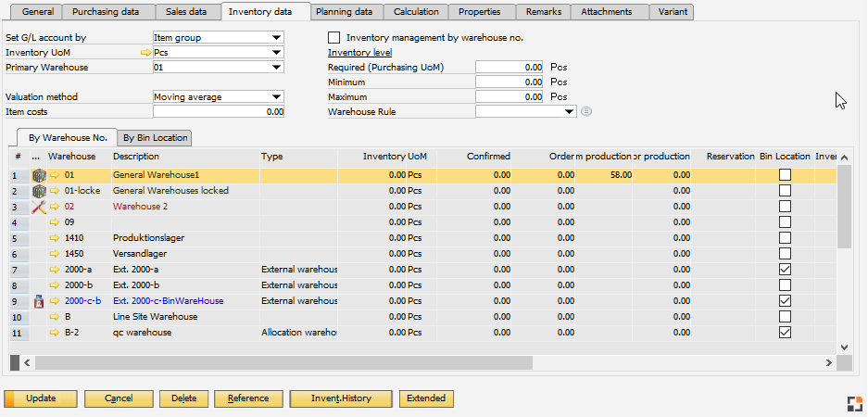868x417 pixels.
Task: Click the Item costs input field
Action: click(x=219, y=111)
